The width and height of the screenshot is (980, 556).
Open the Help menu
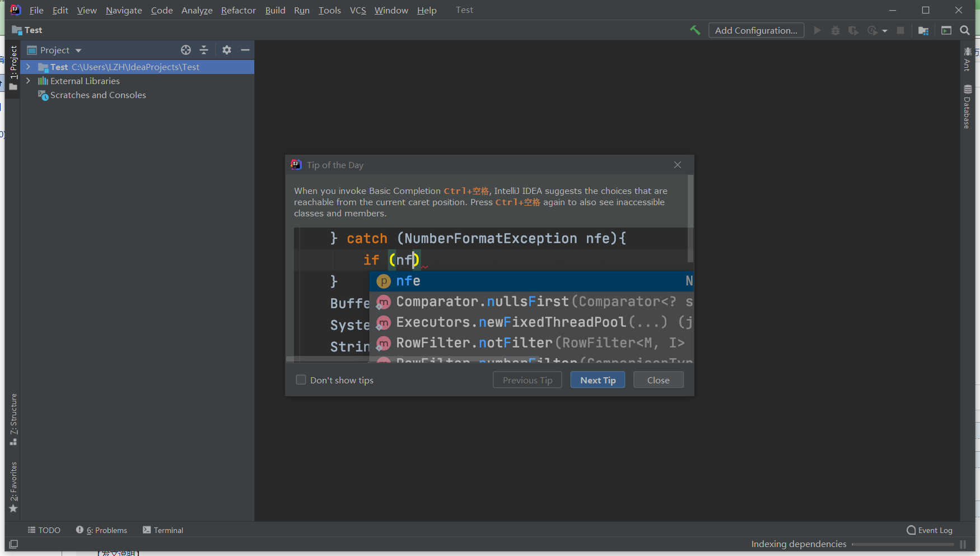click(x=427, y=10)
